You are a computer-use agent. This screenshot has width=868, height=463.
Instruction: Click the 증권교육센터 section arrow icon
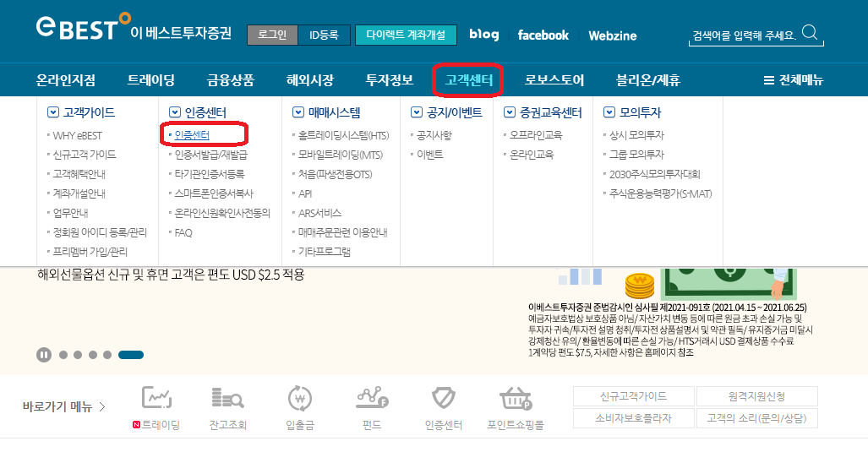(x=510, y=112)
